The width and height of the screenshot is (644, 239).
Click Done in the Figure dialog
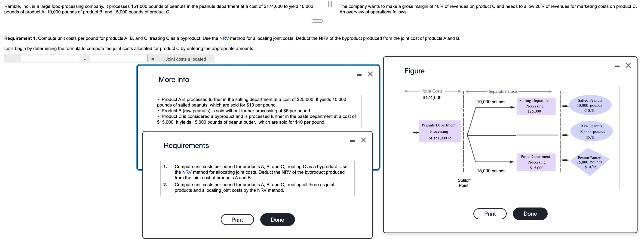click(530, 214)
